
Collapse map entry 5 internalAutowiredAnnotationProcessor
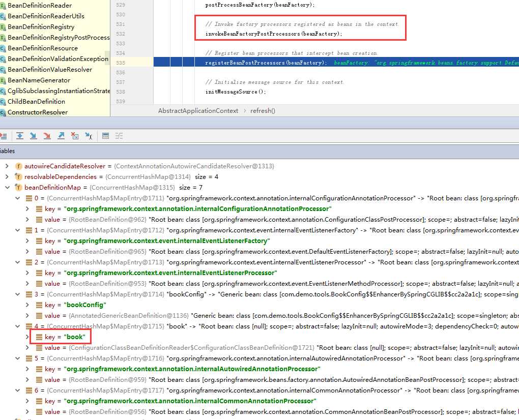(x=17, y=358)
